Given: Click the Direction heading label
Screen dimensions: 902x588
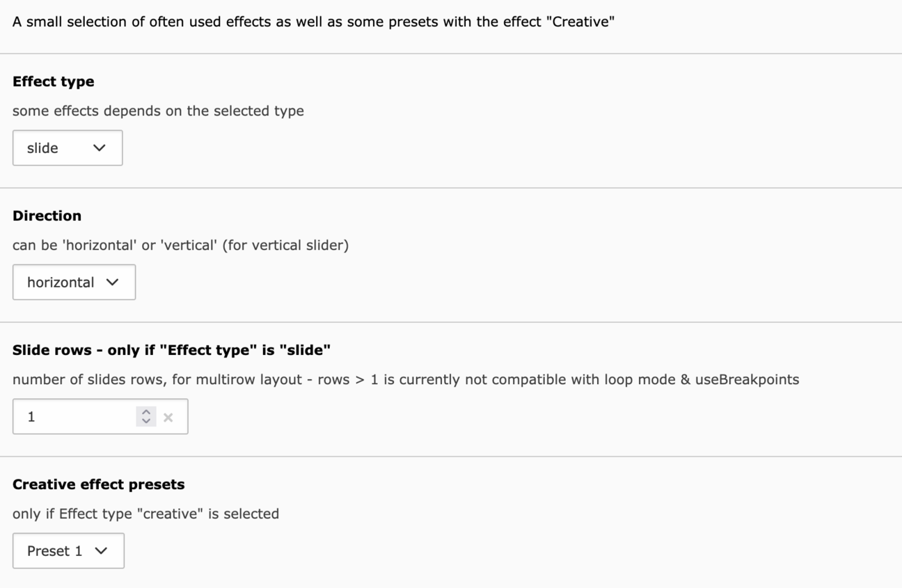Looking at the screenshot, I should (x=47, y=216).
